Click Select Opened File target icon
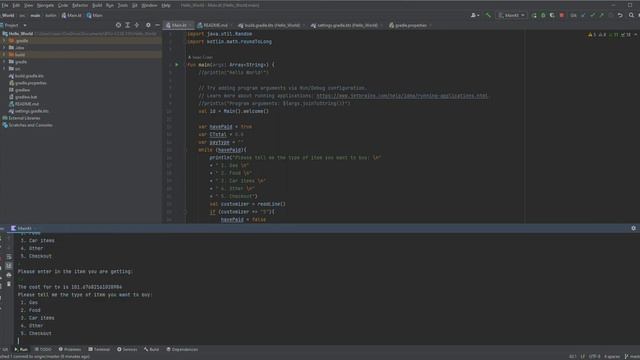This screenshot has height=360, width=640. click(118, 25)
